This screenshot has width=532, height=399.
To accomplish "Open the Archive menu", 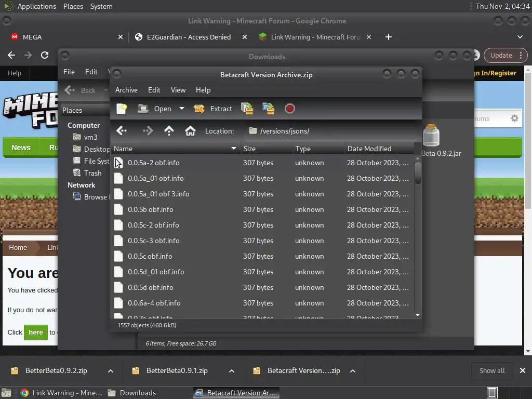I will [x=126, y=90].
